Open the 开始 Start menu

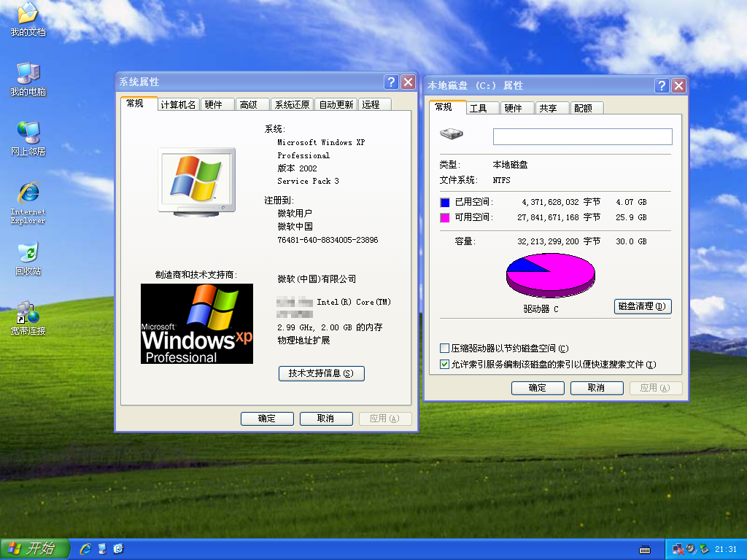point(35,549)
